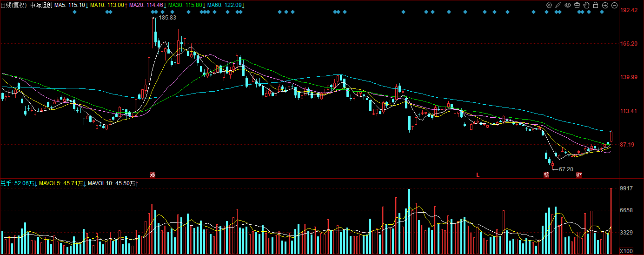Screen dimensions: 644x255
Task: Open the red 涨 event marker
Action: [152, 175]
